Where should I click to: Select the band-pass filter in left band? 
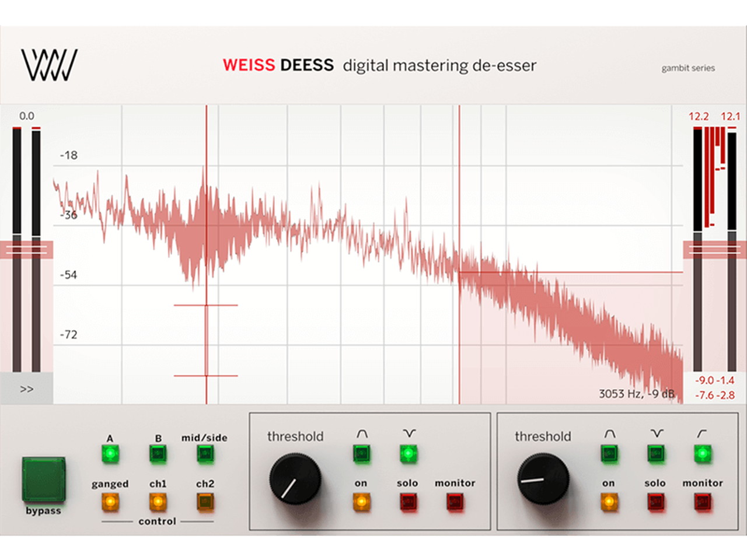362,453
